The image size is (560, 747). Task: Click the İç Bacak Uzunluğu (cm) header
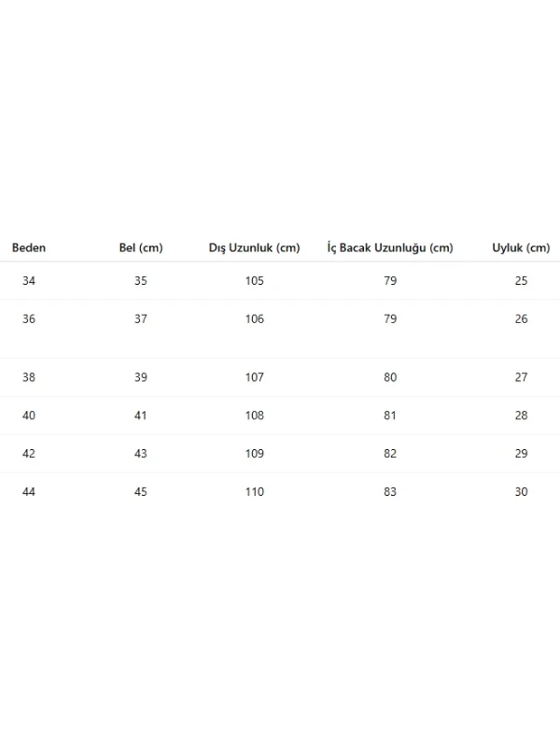(x=390, y=247)
